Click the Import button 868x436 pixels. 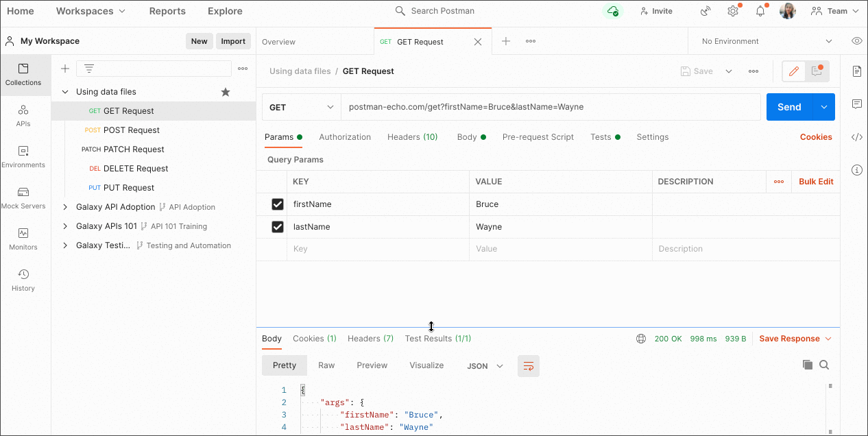[x=233, y=41]
